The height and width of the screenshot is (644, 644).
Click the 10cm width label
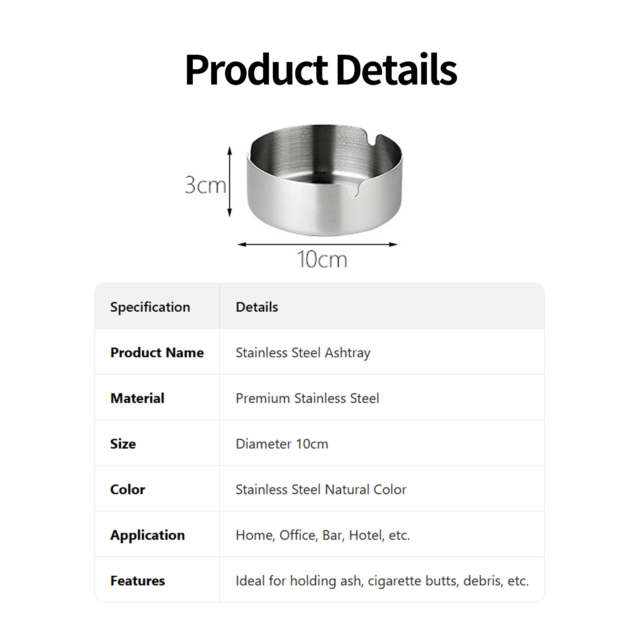(x=322, y=259)
